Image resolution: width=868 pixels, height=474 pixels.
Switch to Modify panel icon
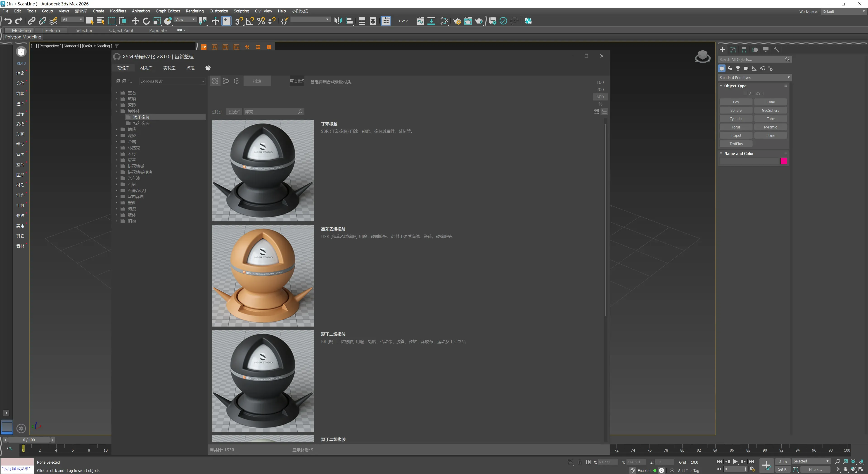(733, 50)
